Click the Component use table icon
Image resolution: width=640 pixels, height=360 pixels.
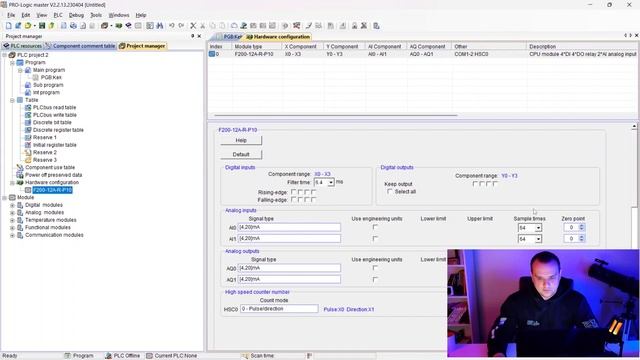coord(20,167)
